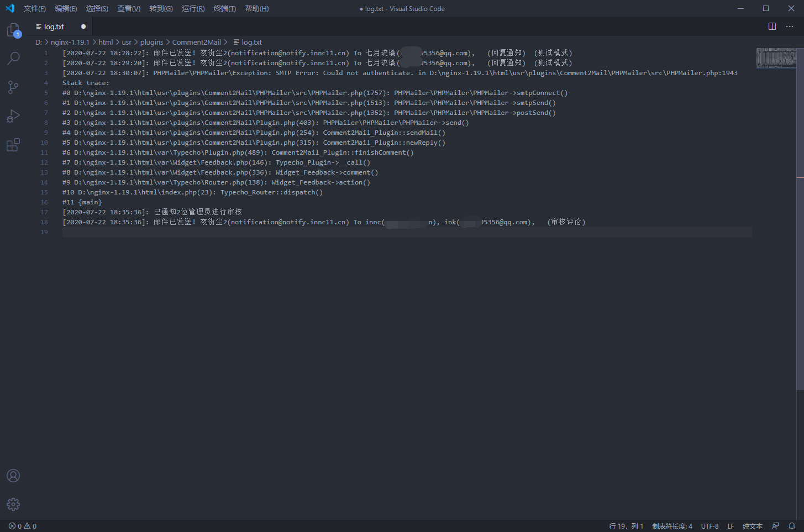The width and height of the screenshot is (804, 532).
Task: Click the VS Code logo icon
Action: [x=9, y=8]
